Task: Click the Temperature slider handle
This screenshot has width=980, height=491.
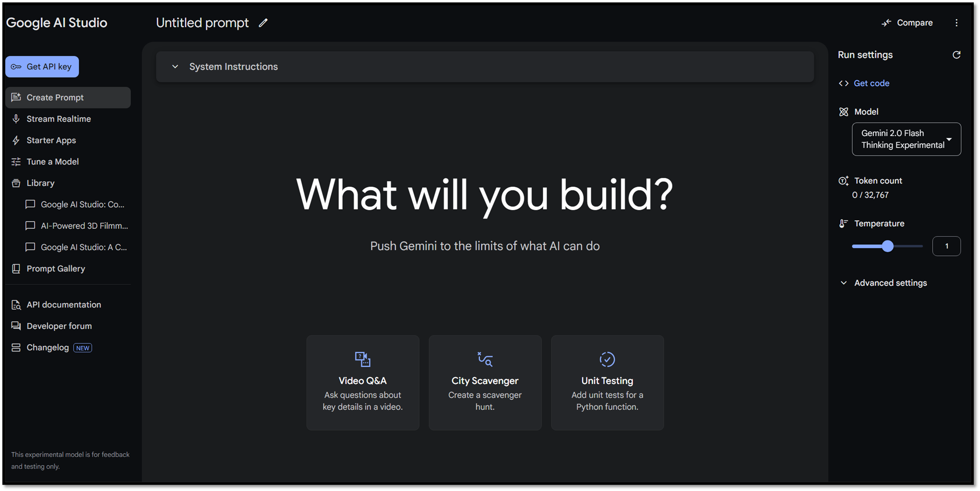Action: click(887, 246)
